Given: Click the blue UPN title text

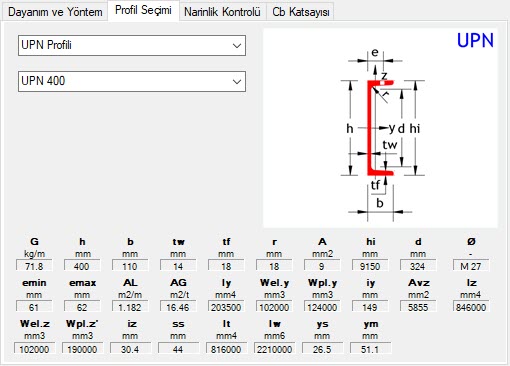Looking at the screenshot, I should point(475,41).
